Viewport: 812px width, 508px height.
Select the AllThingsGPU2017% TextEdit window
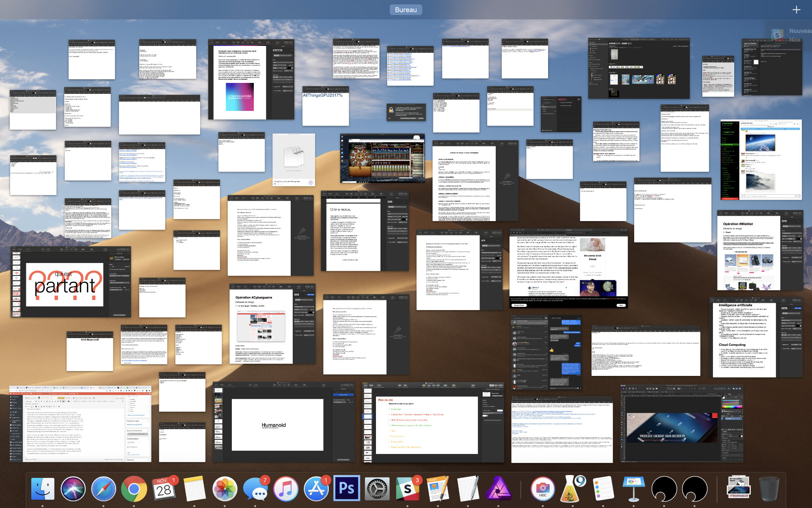click(x=326, y=106)
